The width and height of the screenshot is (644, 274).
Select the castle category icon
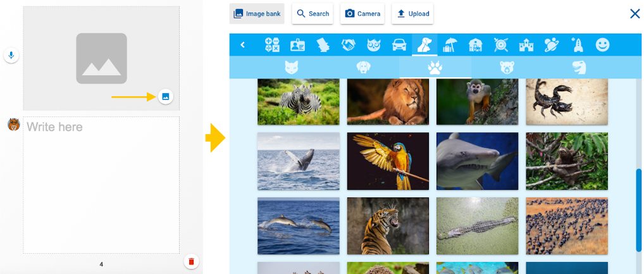pos(526,45)
